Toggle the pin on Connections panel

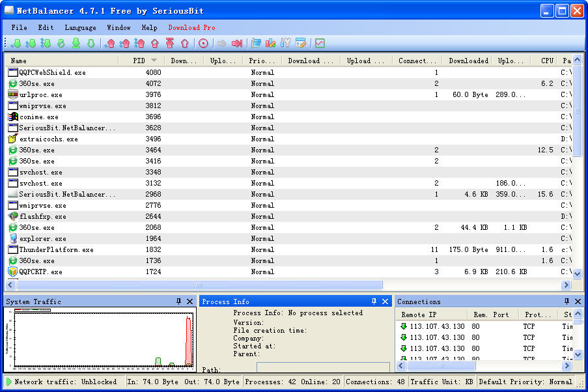pos(567,301)
